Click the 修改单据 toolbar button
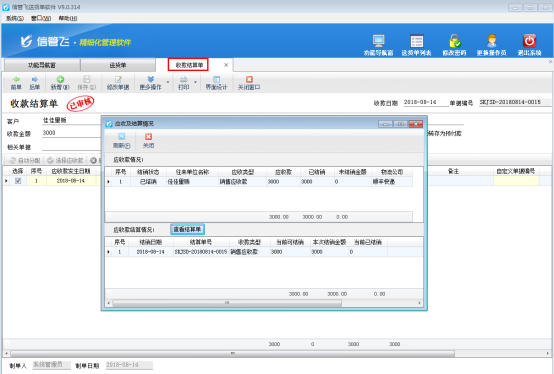The image size is (554, 374). (x=118, y=83)
